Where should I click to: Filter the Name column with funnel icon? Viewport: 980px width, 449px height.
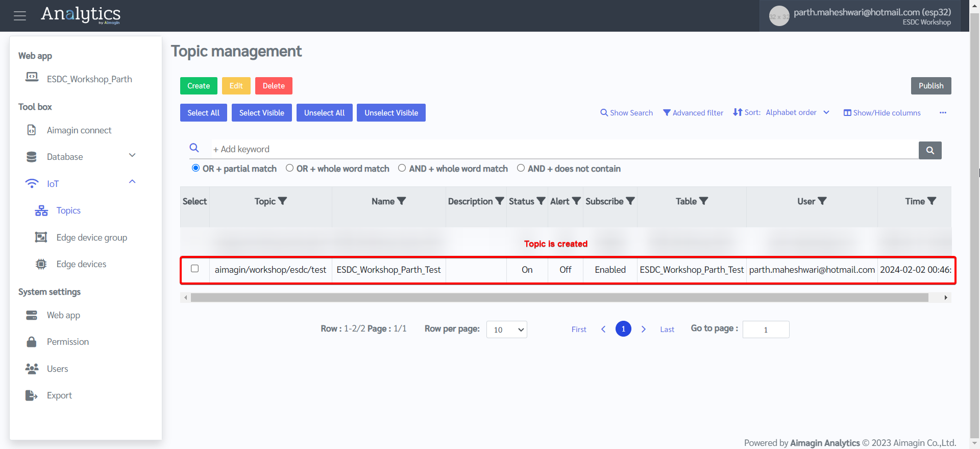click(x=401, y=201)
